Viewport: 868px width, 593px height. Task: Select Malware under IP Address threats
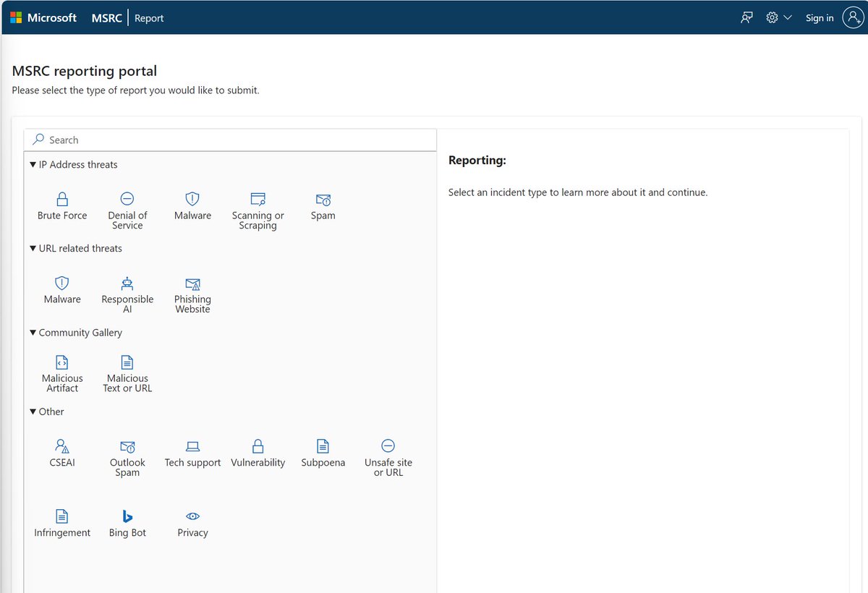192,206
